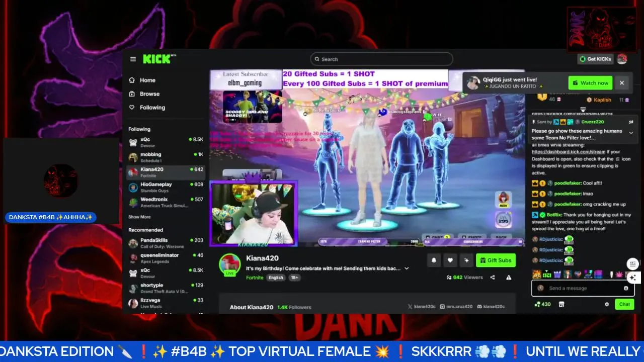Open X link kiana420c

421,307
